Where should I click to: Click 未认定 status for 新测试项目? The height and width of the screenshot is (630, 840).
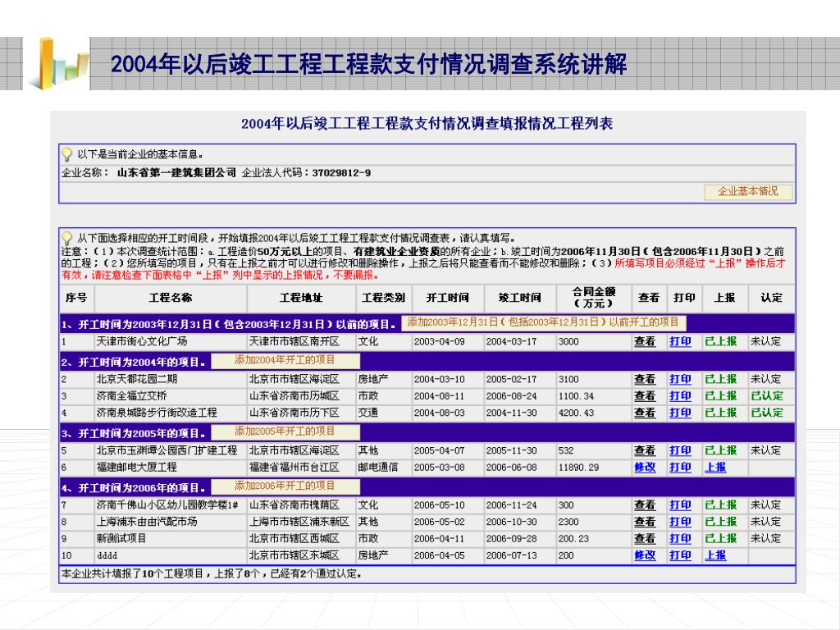click(765, 538)
